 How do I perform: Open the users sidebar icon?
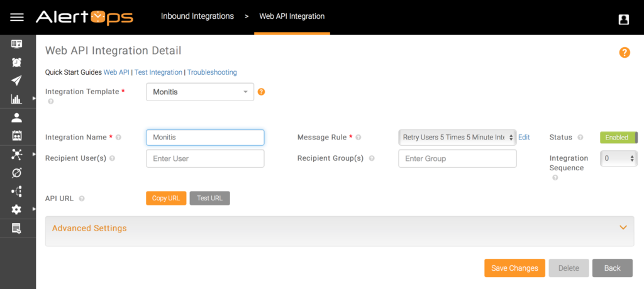[16, 117]
